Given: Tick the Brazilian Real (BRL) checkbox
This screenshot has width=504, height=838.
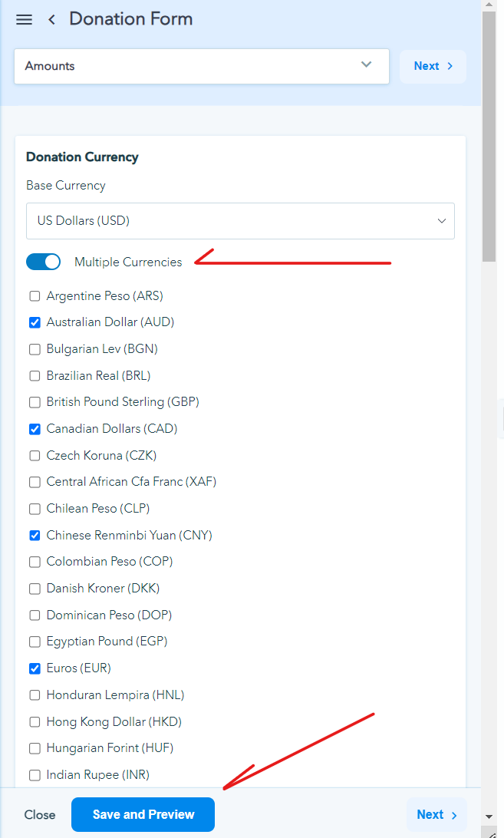Looking at the screenshot, I should pyautogui.click(x=35, y=376).
